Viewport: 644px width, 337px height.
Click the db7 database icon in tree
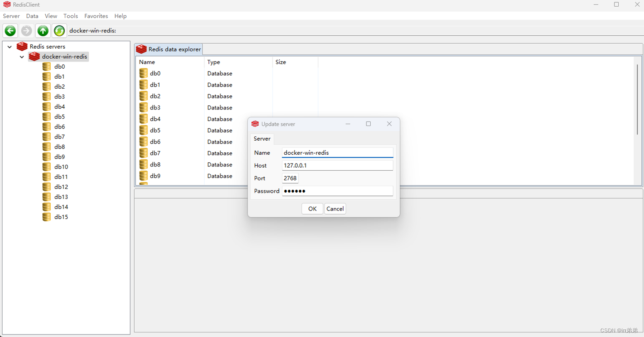coord(47,136)
